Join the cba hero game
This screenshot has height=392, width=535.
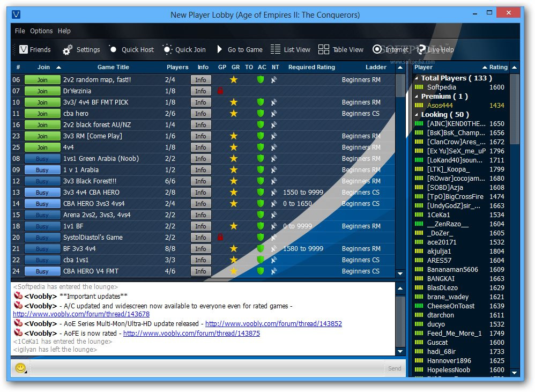tap(42, 113)
